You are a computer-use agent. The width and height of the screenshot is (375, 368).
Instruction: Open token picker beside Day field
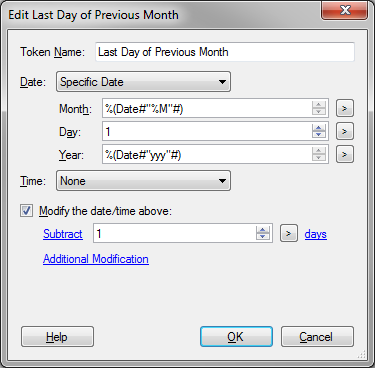(345, 131)
